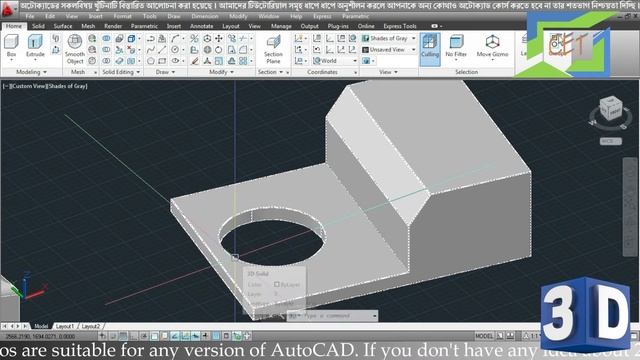Select the Polygon tool in Draw panel
Screen dimensions: 640x360
click(151, 61)
